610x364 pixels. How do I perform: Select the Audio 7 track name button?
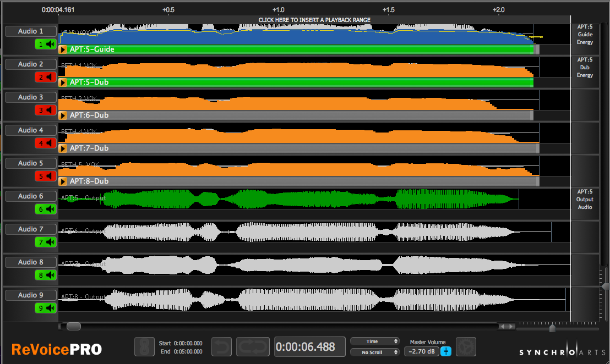coord(31,229)
